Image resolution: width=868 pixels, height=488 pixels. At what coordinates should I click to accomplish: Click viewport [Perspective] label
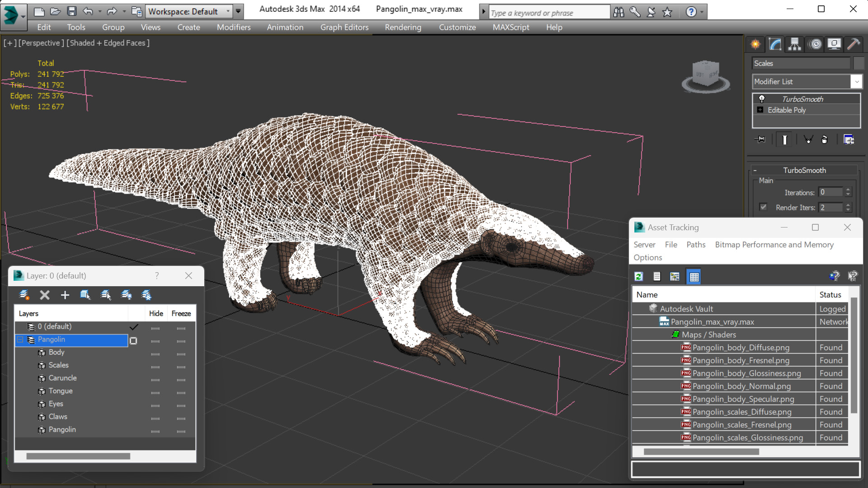pyautogui.click(x=41, y=43)
